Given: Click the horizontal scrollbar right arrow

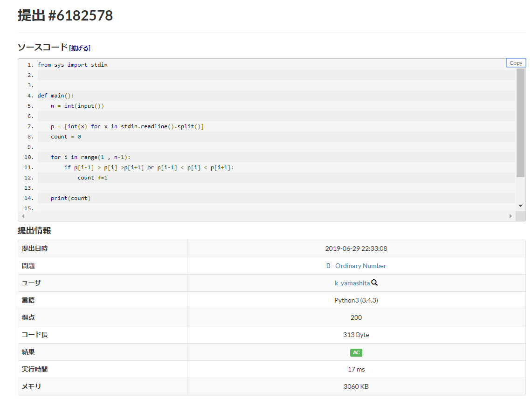Looking at the screenshot, I should (511, 216).
